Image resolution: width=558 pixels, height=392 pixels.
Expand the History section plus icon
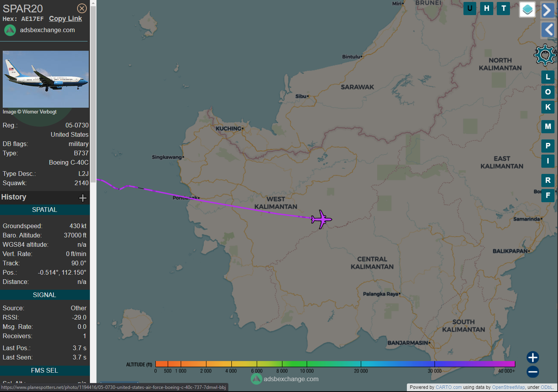(83, 198)
